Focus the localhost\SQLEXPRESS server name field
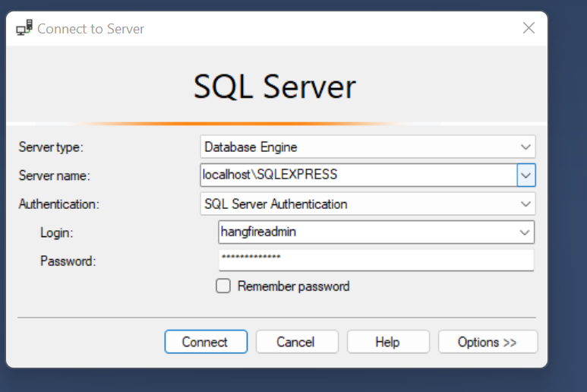 (358, 175)
